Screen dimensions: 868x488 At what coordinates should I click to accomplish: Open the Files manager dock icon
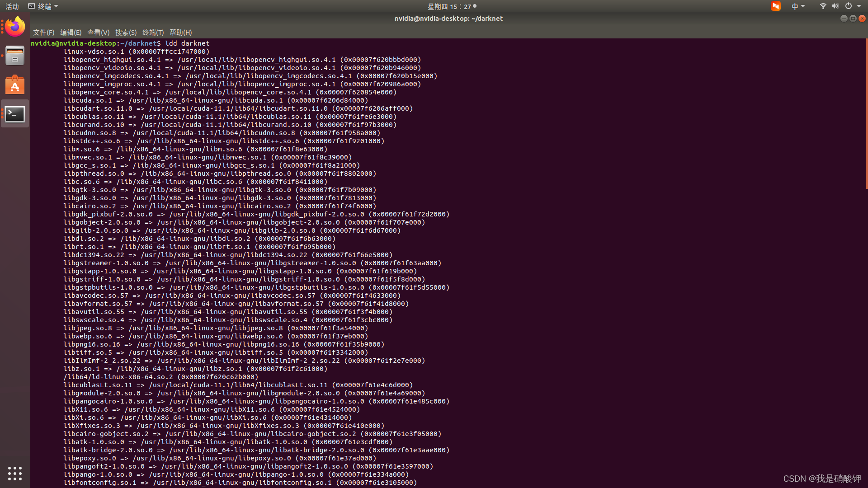point(15,56)
